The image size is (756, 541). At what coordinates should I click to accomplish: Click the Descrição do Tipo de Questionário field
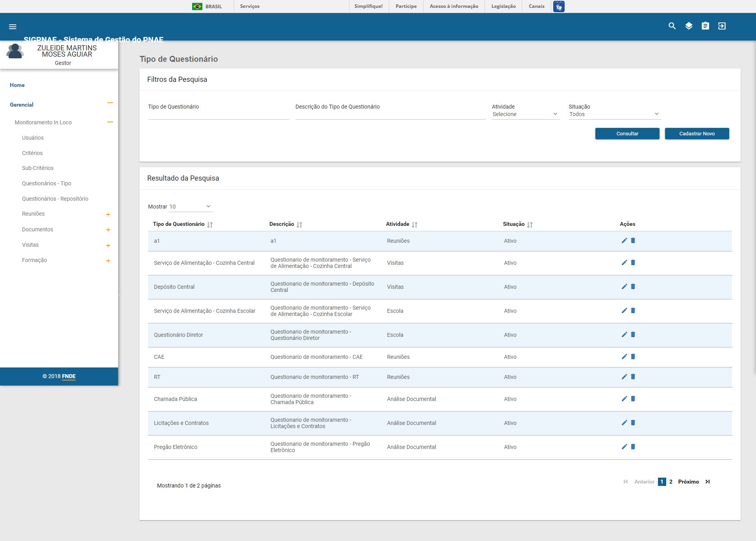(x=390, y=114)
